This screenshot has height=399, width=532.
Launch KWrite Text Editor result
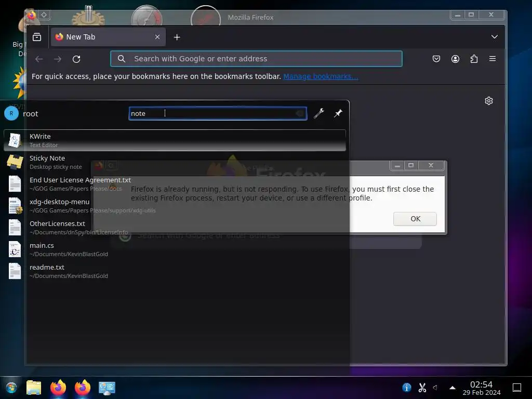point(175,140)
